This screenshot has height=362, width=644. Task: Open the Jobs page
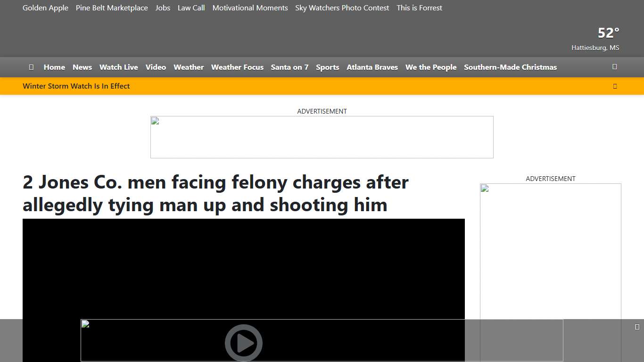(163, 8)
